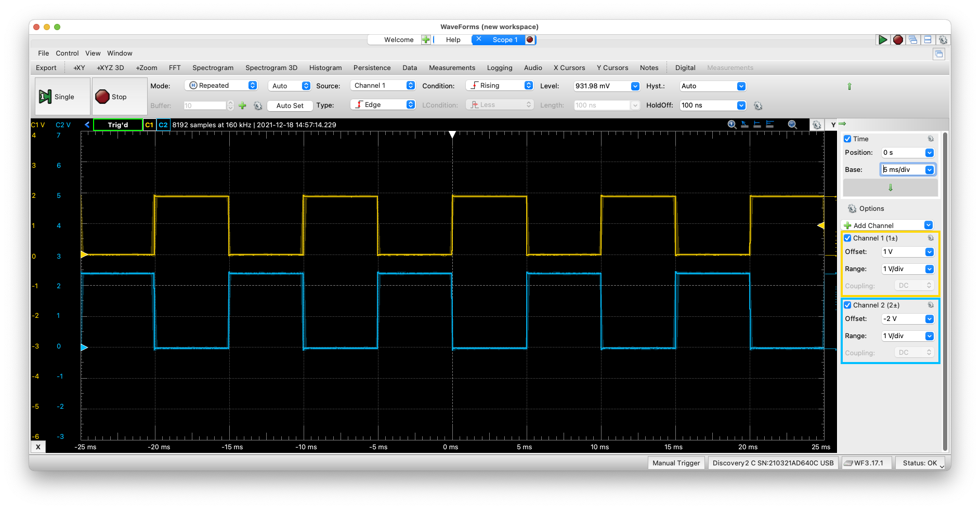Click the green plus next to Buffer
Viewport: 980px width, 509px height.
click(x=242, y=105)
